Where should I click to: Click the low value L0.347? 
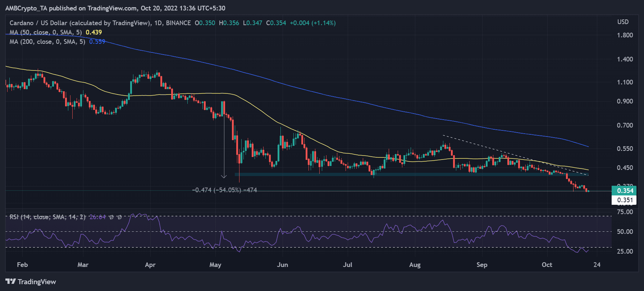tap(252, 23)
